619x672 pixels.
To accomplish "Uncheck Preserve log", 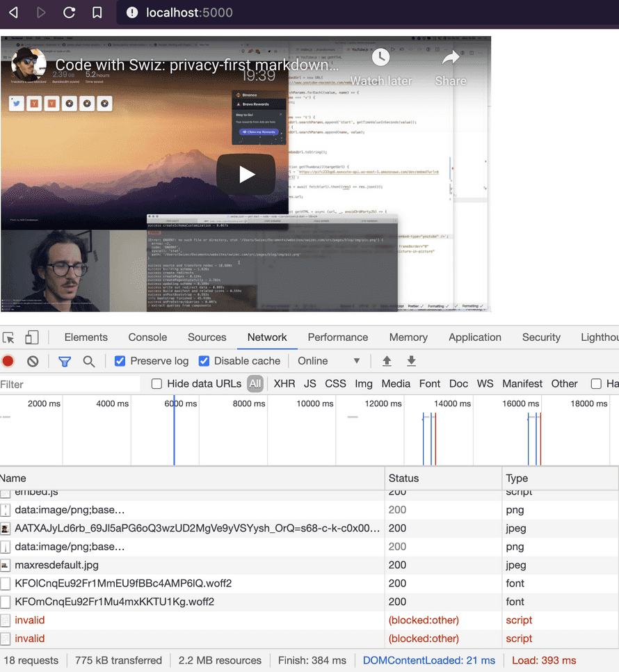I will 121,361.
